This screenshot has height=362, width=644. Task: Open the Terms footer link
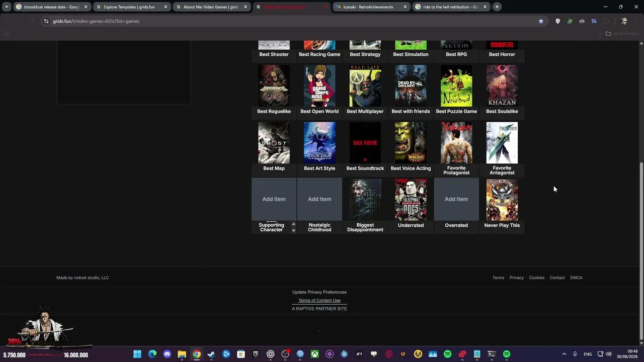tap(498, 278)
